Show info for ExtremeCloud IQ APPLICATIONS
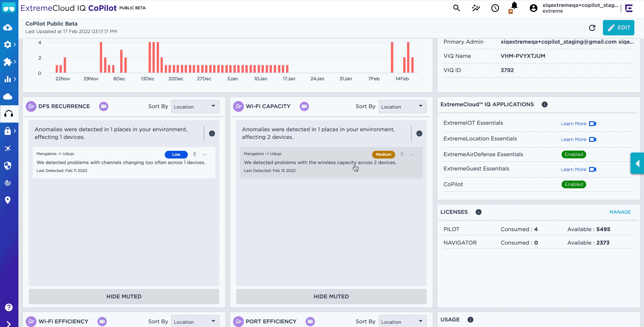The image size is (644, 327). [x=545, y=105]
